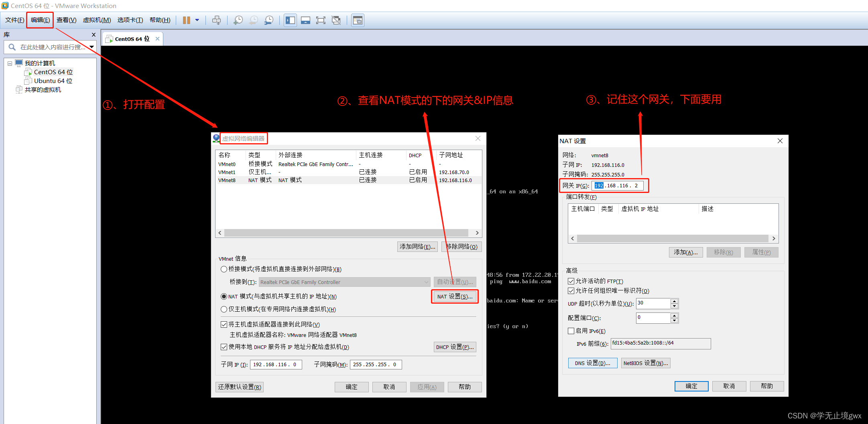Select the NAT 模式 radio button
This screenshot has height=424, width=868.
click(x=224, y=296)
